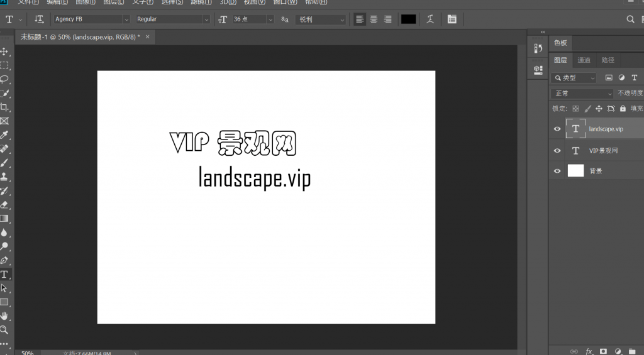This screenshot has width=644, height=355.
Task: Select the Frame tool
Action: pos(4,121)
